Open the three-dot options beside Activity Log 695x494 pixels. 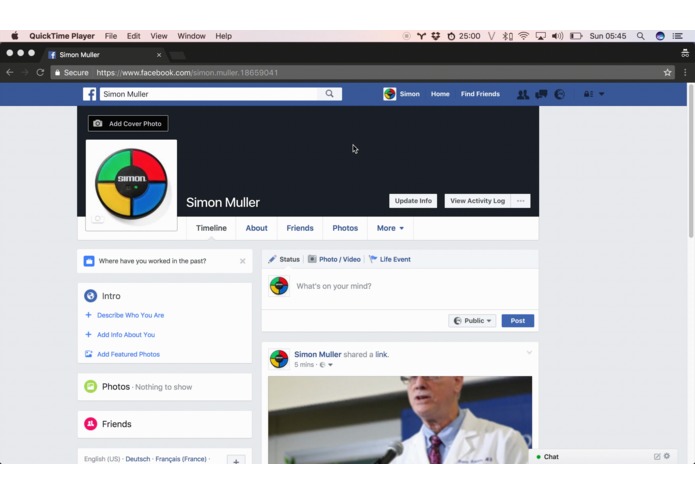520,201
